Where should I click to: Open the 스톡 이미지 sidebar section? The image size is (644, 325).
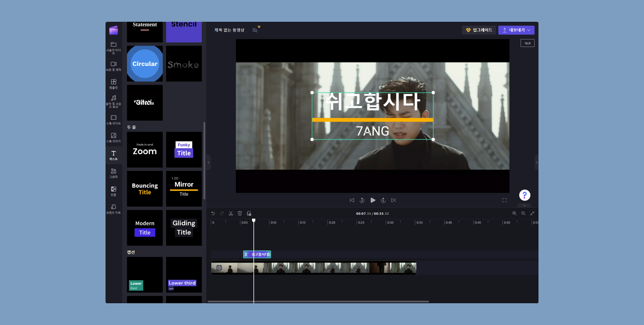point(113,137)
